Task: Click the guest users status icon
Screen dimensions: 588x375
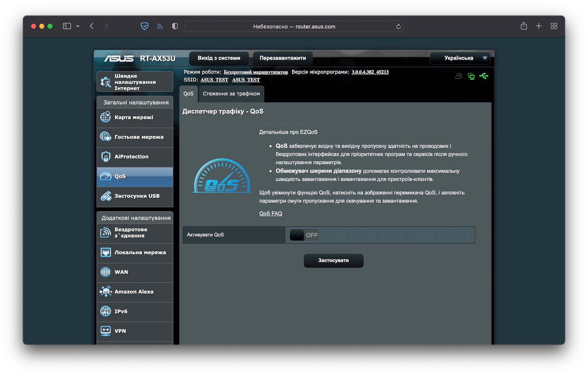Action: 458,76
